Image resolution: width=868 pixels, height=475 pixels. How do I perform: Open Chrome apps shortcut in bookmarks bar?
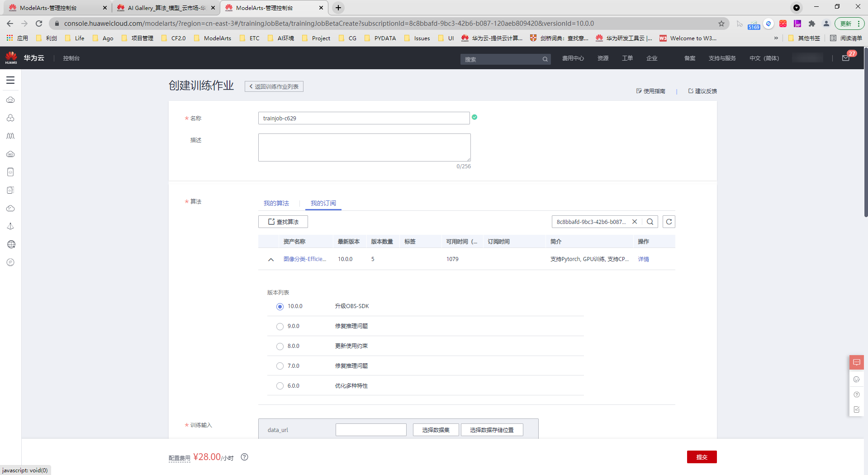pyautogui.click(x=17, y=38)
